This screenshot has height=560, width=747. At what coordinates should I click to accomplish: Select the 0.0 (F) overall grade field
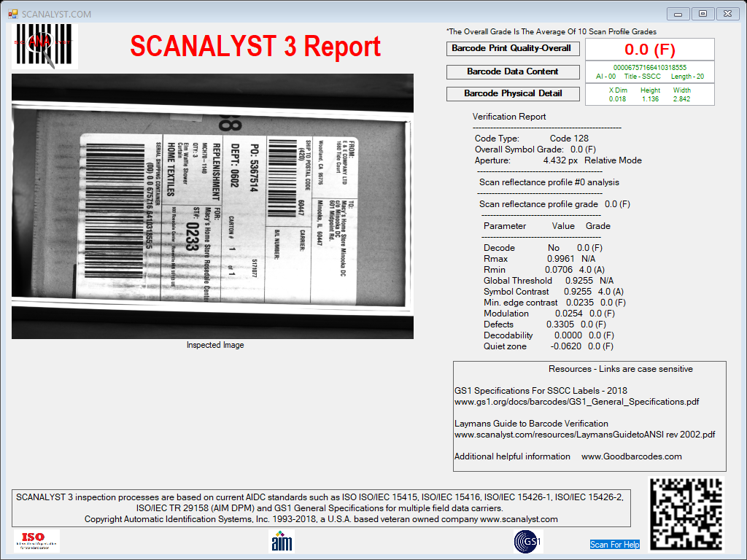tap(650, 49)
